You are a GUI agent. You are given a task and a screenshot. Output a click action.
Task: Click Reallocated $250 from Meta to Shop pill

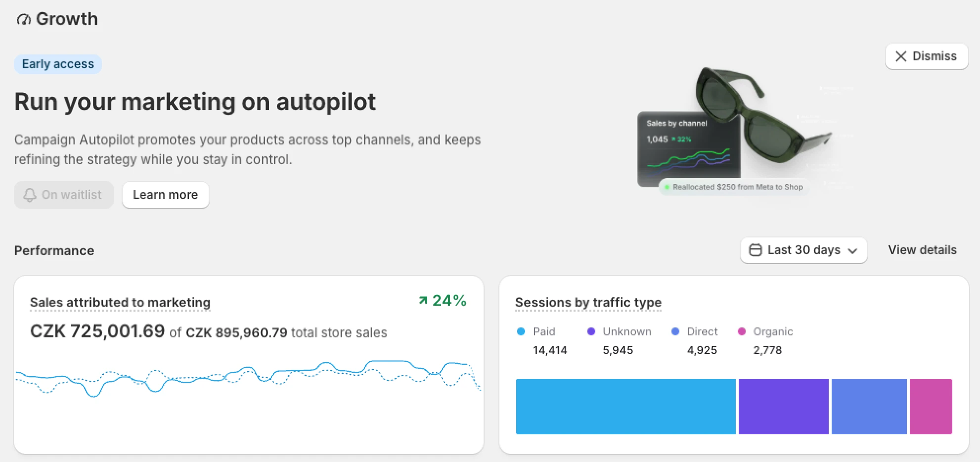coord(734,187)
